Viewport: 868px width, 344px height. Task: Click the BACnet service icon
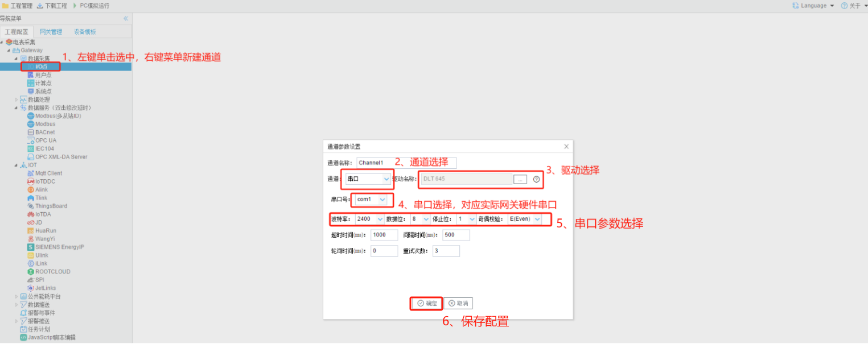click(31, 132)
